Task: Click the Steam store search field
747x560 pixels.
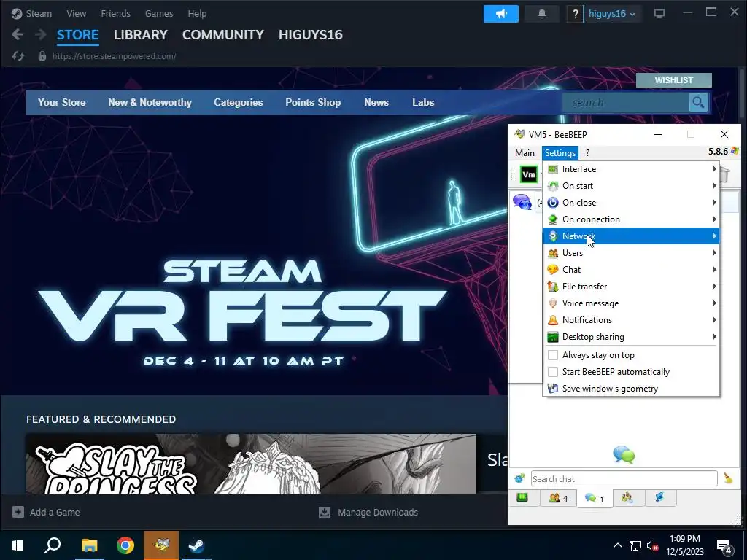Action: [625, 102]
